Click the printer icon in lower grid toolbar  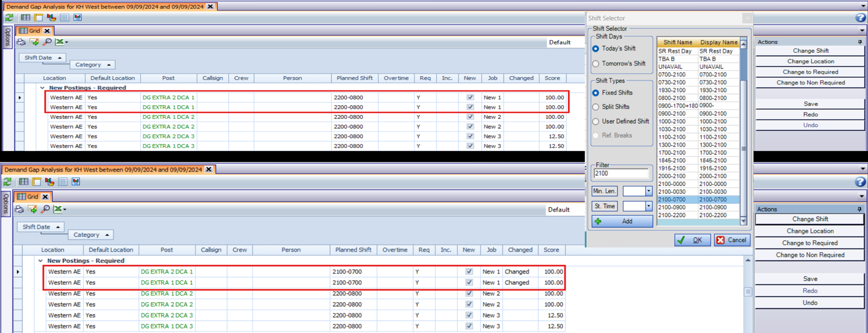(19, 209)
